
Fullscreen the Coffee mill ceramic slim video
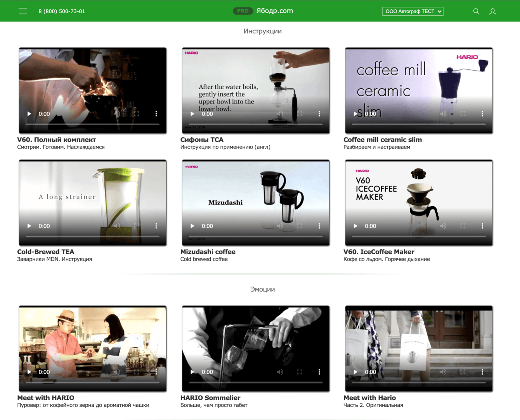(x=463, y=114)
